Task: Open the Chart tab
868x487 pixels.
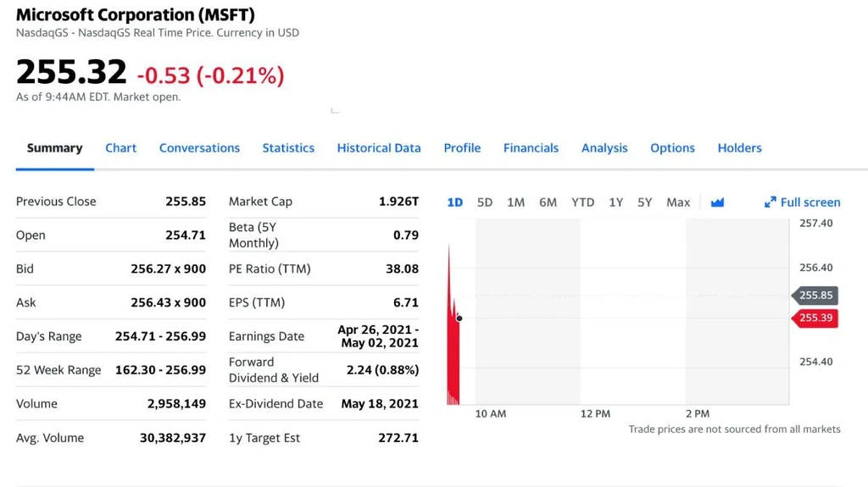Action: [120, 148]
